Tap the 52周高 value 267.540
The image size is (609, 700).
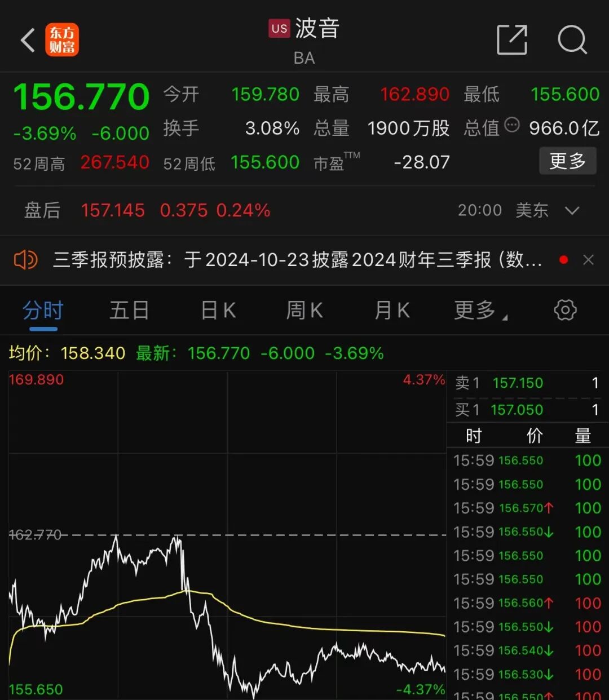coord(115,162)
